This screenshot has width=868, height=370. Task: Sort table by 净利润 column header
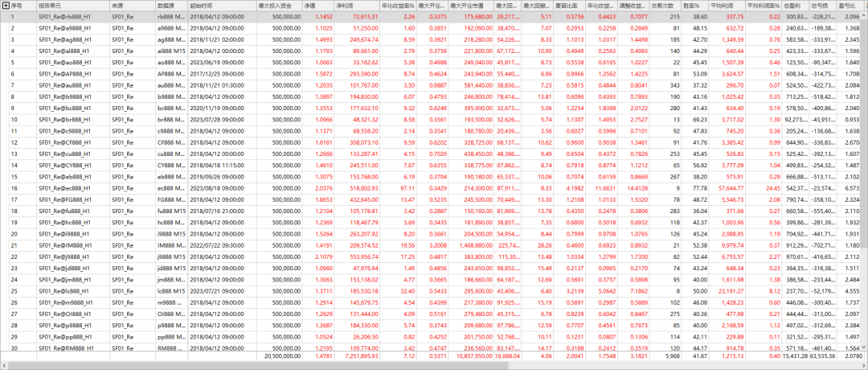coord(347,5)
